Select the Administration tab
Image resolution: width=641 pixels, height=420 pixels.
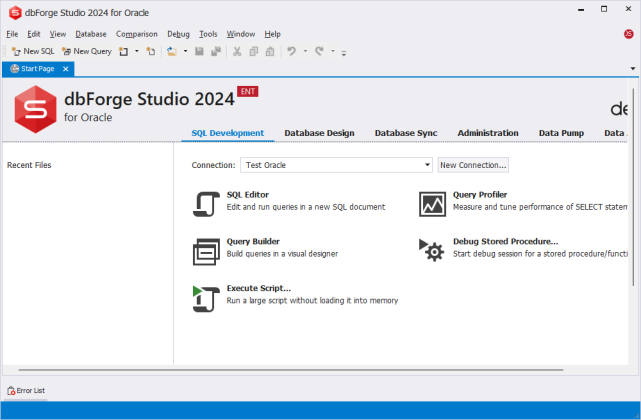click(x=488, y=133)
